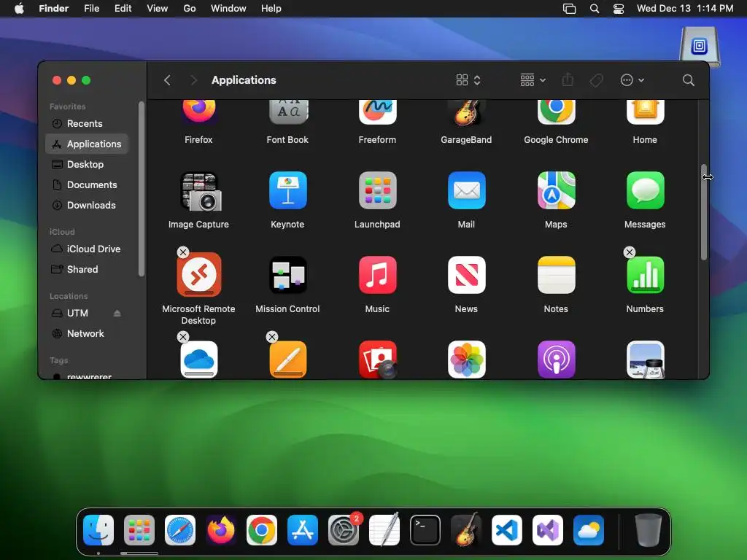Click the sidebar scrollbar

(x=141, y=189)
